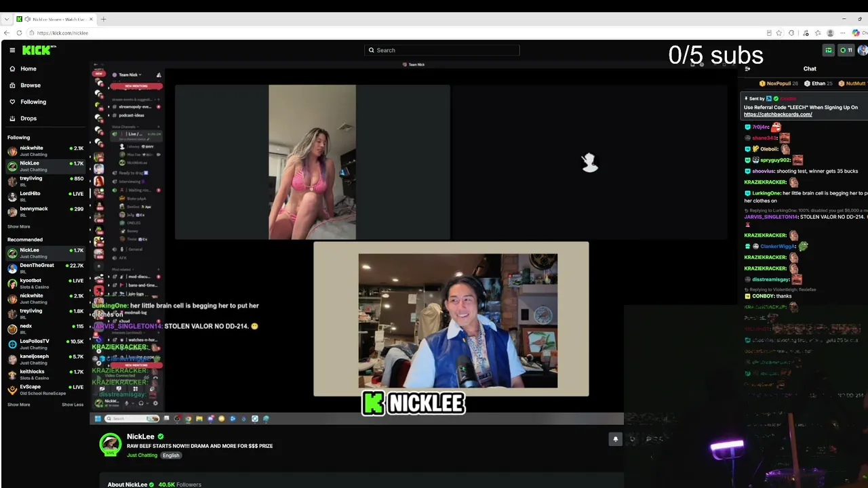Click NoxPopuli on the chat leaderboard

(x=778, y=83)
